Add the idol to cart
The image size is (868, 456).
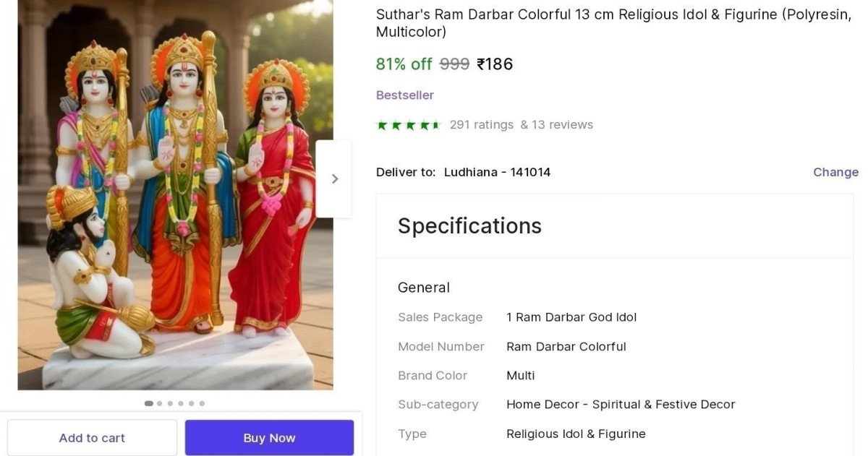point(92,438)
